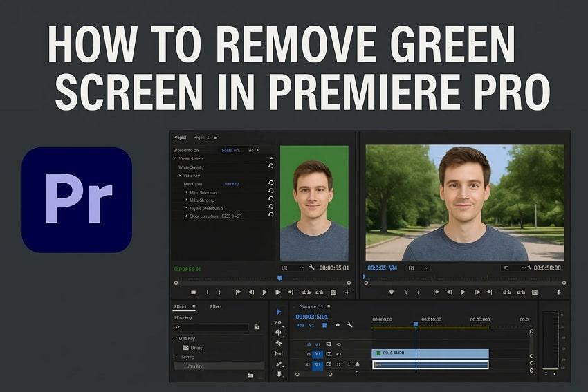Go to In point in Source monitor
The height and width of the screenshot is (392, 588).
(238, 292)
